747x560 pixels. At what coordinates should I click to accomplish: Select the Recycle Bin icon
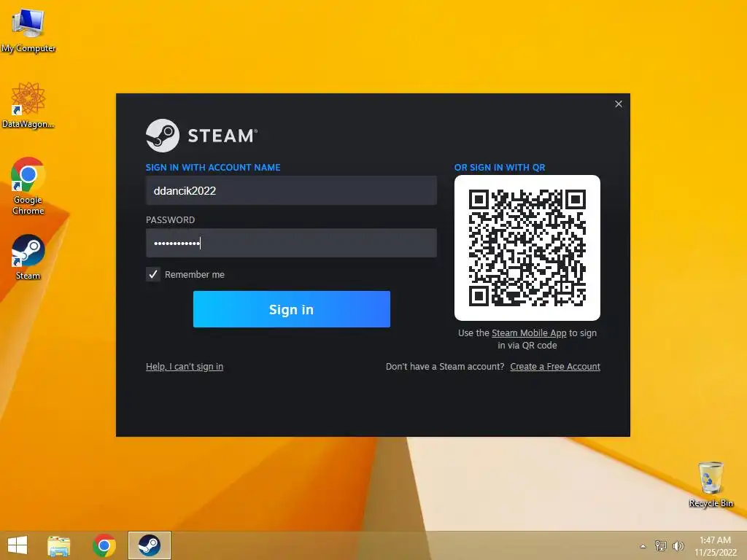tap(711, 484)
